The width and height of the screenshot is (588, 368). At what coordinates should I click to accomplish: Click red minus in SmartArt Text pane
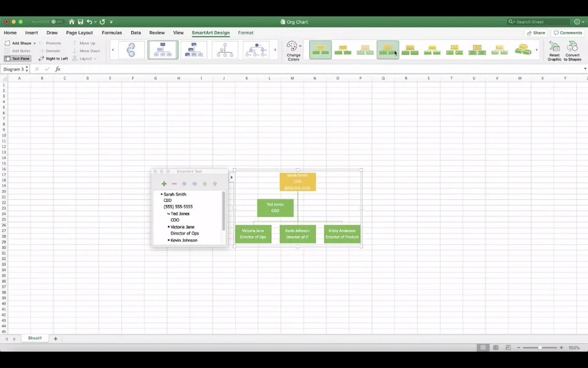click(174, 183)
